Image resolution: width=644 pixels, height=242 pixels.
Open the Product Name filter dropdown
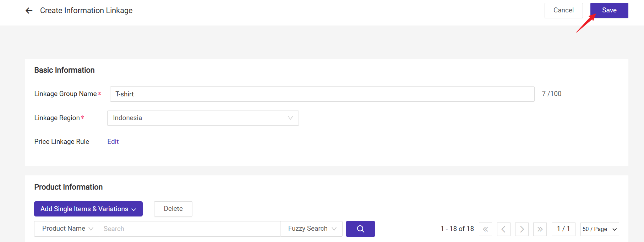67,229
